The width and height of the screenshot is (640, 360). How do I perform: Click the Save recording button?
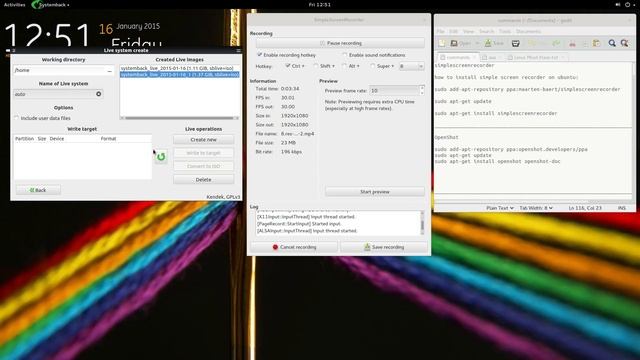coord(384,247)
